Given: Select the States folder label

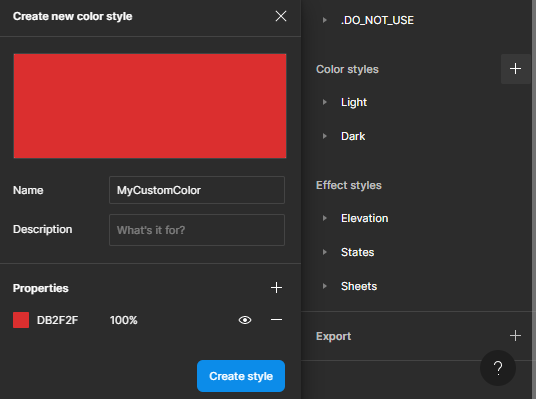Looking at the screenshot, I should [357, 252].
